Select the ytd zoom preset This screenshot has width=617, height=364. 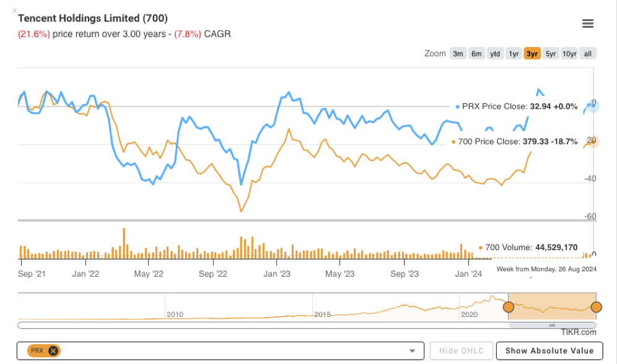(x=495, y=54)
